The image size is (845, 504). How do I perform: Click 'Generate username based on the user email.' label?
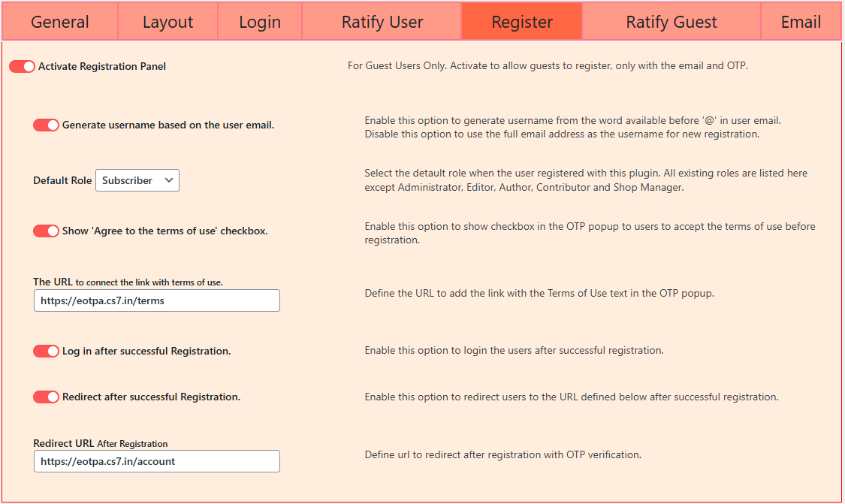(x=168, y=125)
